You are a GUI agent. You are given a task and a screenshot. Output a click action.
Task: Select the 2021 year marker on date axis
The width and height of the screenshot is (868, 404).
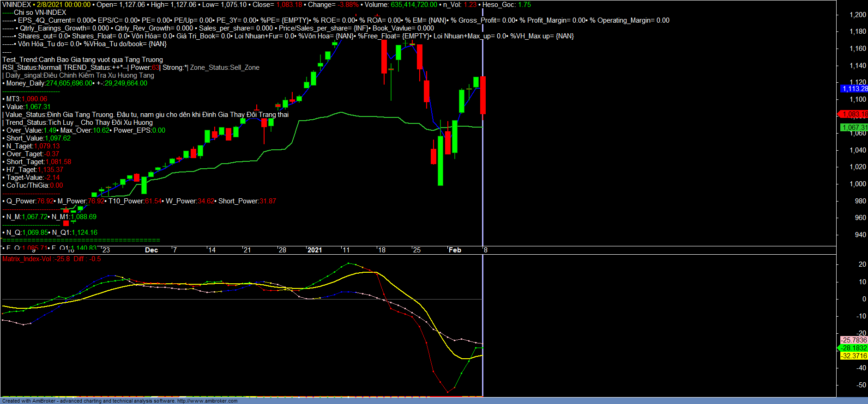coord(314,250)
